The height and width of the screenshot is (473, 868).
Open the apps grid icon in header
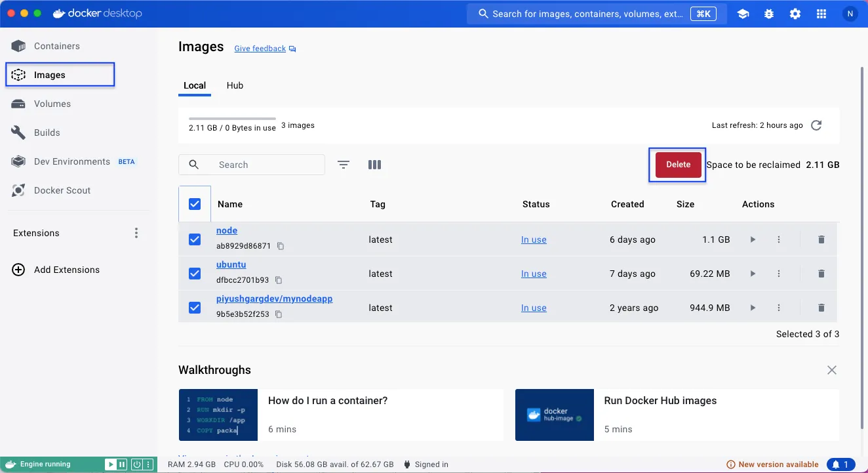pyautogui.click(x=821, y=14)
